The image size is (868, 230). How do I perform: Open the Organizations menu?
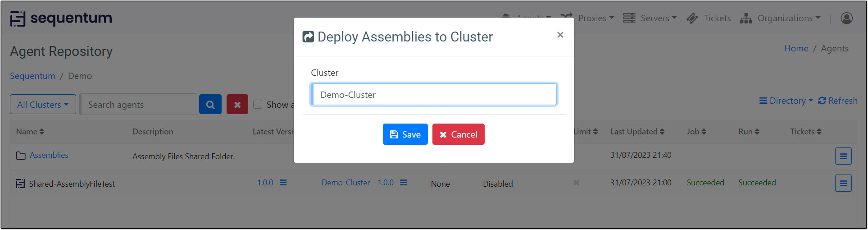(789, 18)
